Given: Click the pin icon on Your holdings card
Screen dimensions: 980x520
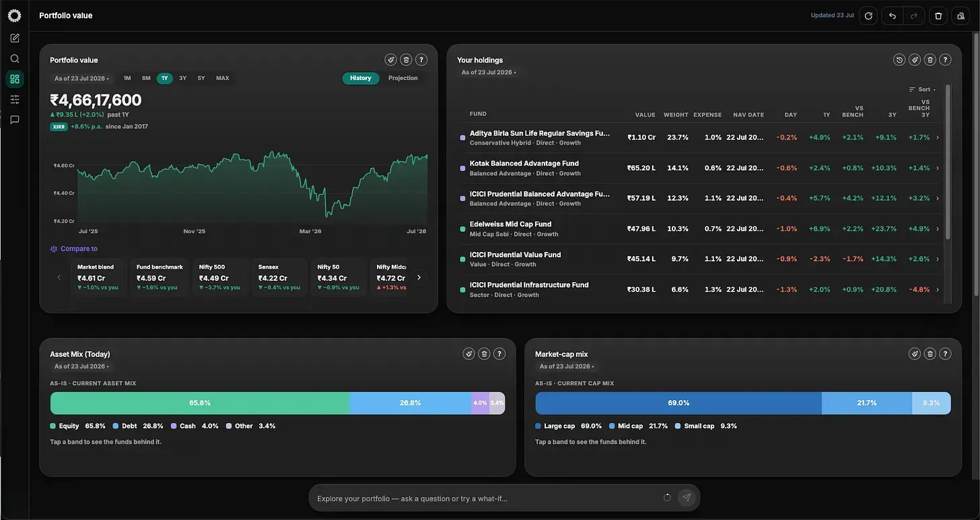Looking at the screenshot, I should (915, 60).
